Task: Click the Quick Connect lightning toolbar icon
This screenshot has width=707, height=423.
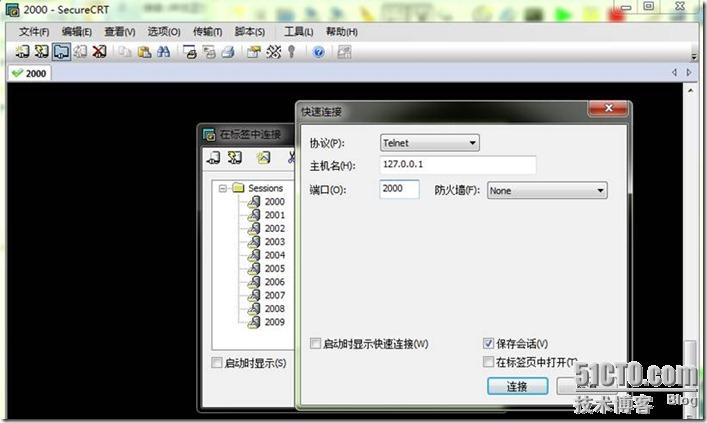Action: pyautogui.click(x=41, y=51)
